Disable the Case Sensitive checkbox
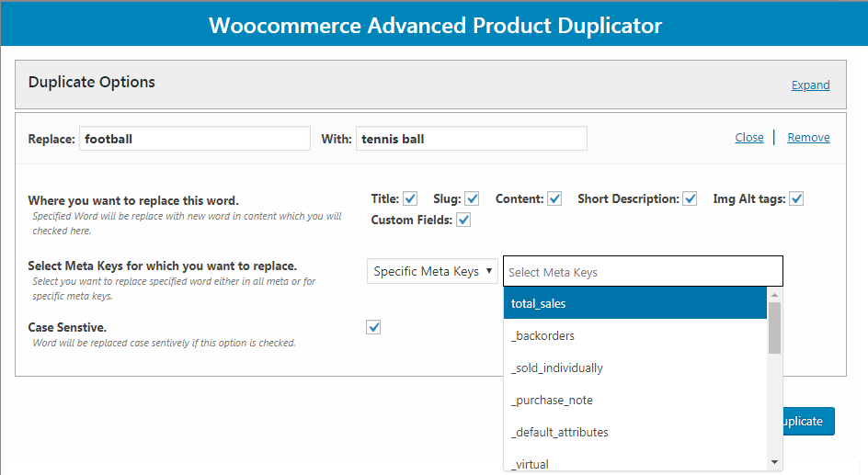This screenshot has height=475, width=868. pyautogui.click(x=373, y=327)
